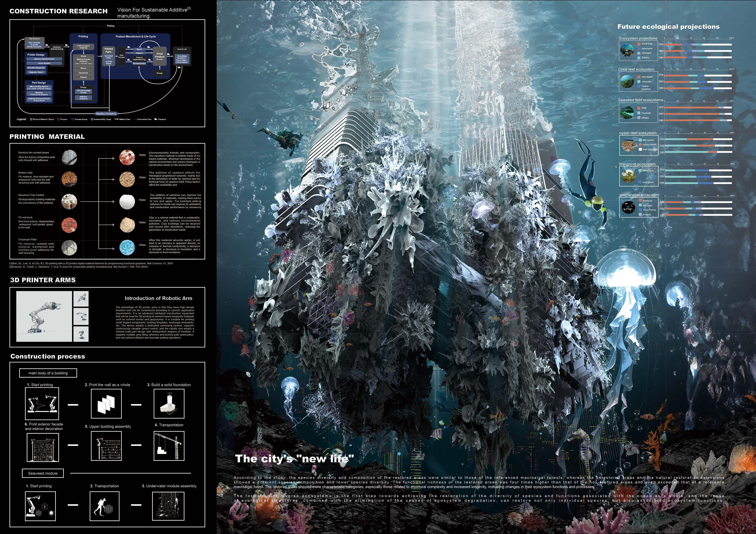756x534 pixels.
Task: Select the Upper building assembly icon
Action: pyautogui.click(x=106, y=446)
